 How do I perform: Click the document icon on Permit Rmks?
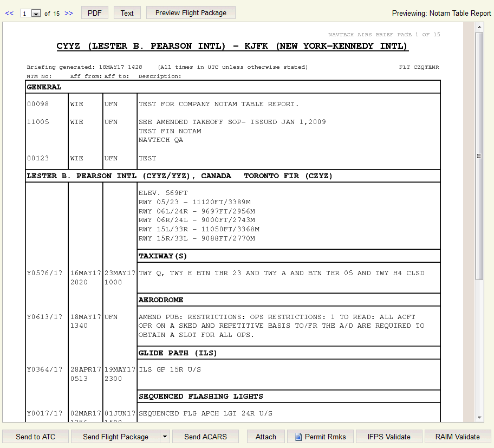pos(298,437)
